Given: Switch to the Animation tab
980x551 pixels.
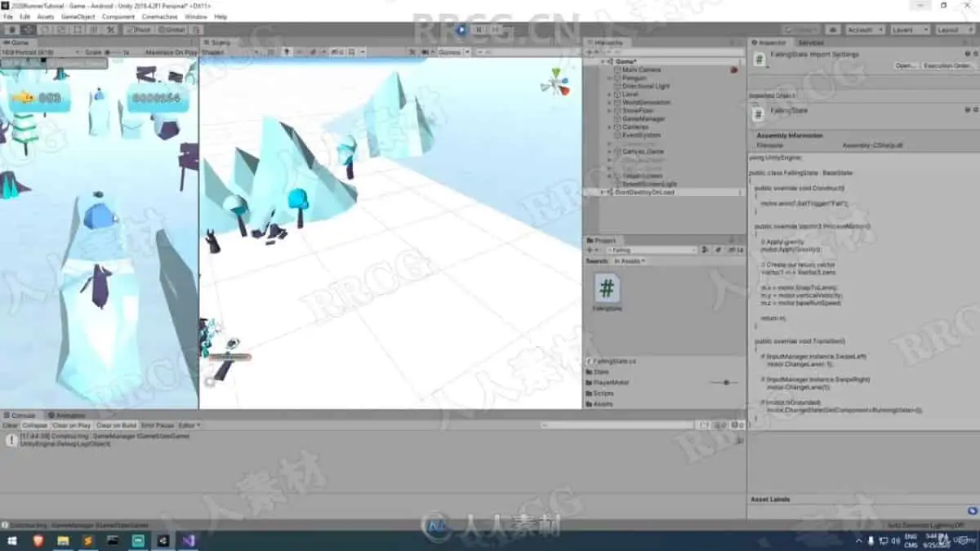Looking at the screenshot, I should pos(66,415).
